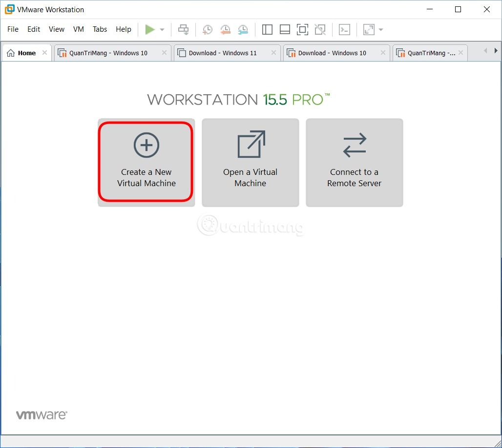Minimize the VMware Workstation window
502x448 pixels.
430,9
